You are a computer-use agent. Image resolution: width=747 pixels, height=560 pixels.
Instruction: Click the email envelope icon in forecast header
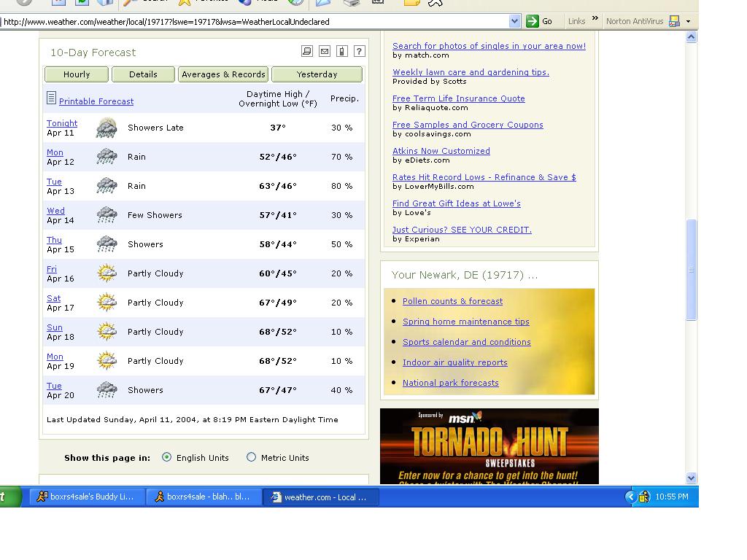click(325, 51)
